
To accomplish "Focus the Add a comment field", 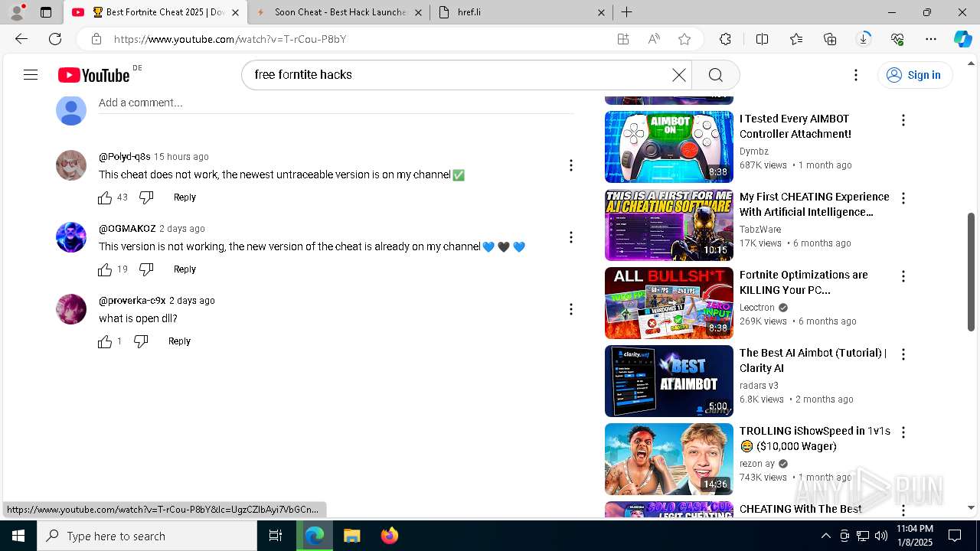I will 336,103.
